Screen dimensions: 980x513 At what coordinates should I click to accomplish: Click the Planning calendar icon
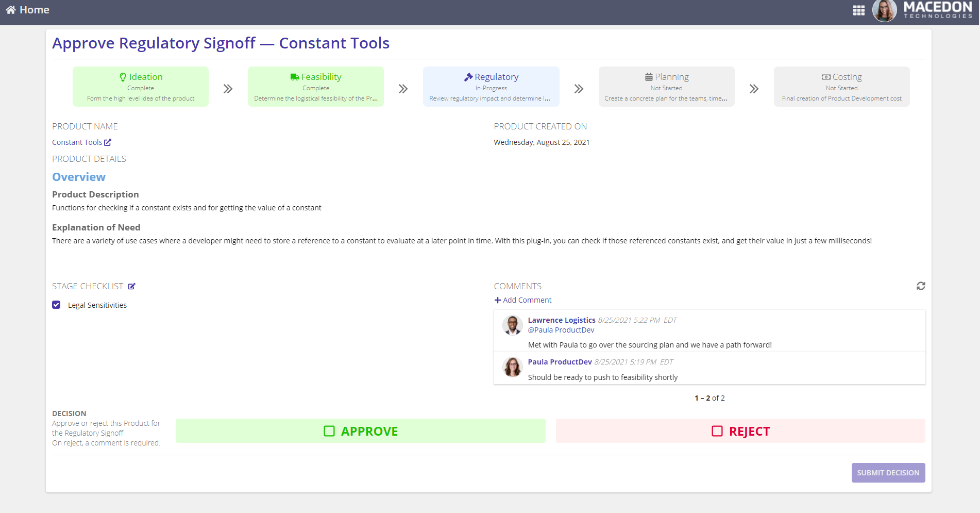click(x=649, y=77)
